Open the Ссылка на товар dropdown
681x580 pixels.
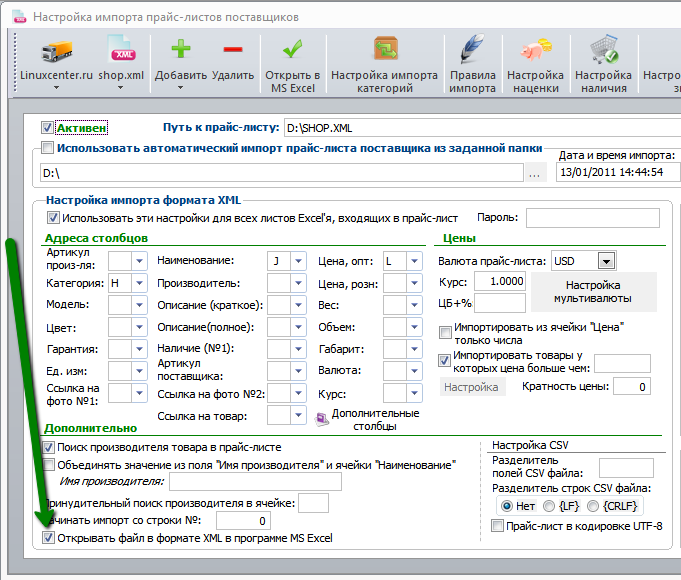click(298, 415)
